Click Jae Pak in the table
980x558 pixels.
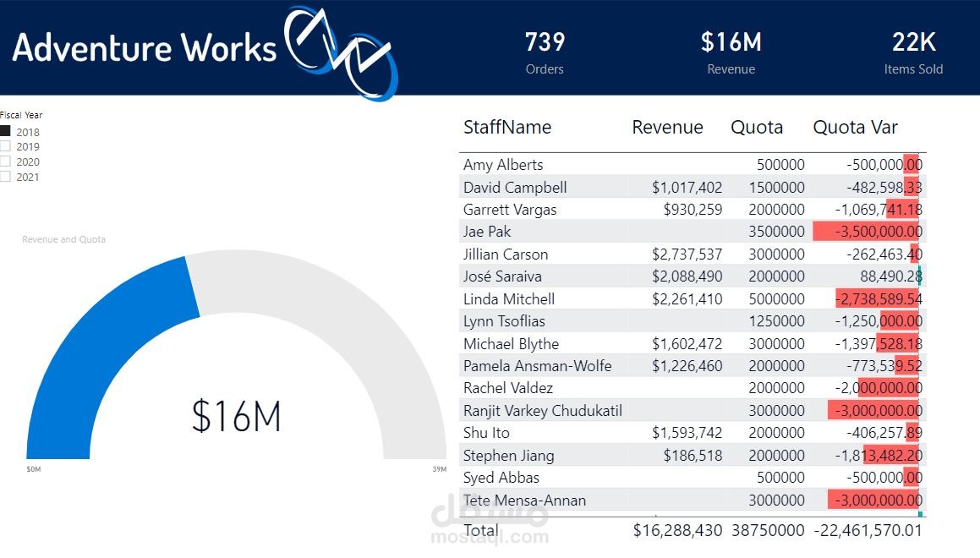[487, 231]
